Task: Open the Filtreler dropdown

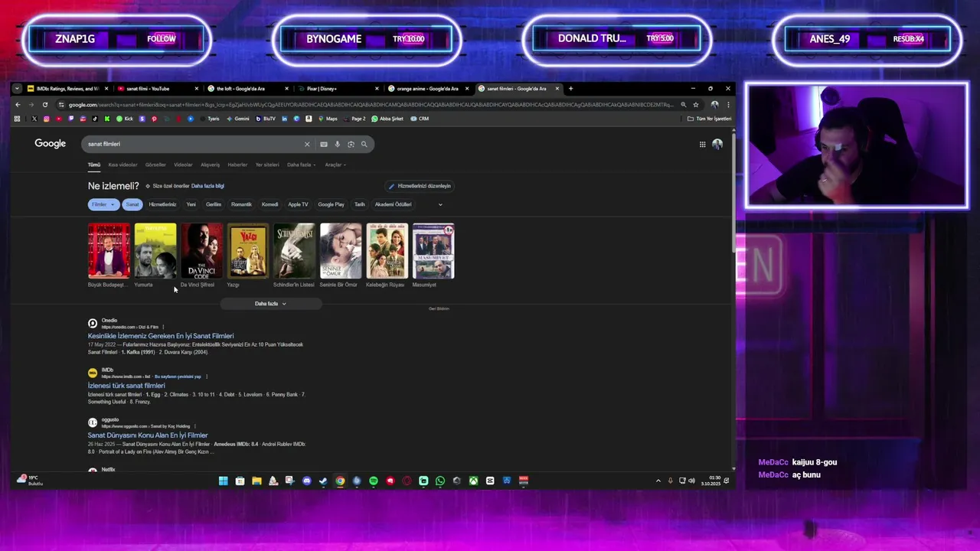Action: tap(103, 204)
